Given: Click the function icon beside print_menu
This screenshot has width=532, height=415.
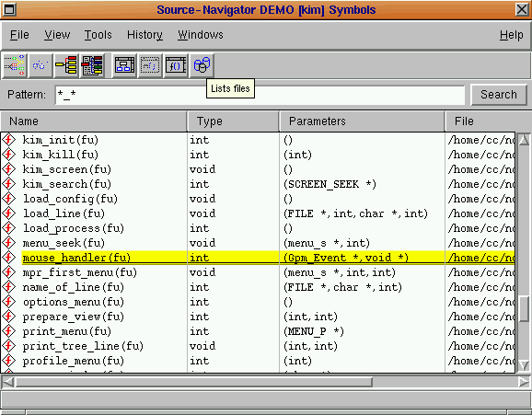Looking at the screenshot, I should click(x=9, y=331).
